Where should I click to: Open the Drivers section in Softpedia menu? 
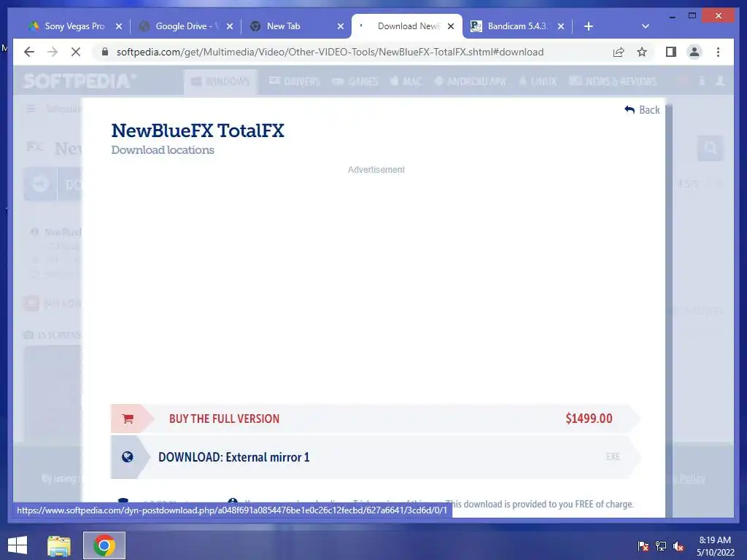(295, 82)
